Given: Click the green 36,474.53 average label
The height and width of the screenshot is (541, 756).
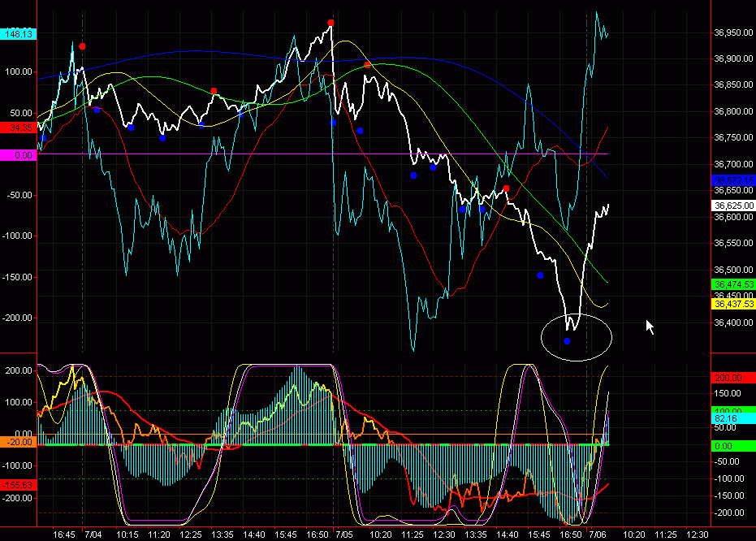Looking at the screenshot, I should 733,284.
